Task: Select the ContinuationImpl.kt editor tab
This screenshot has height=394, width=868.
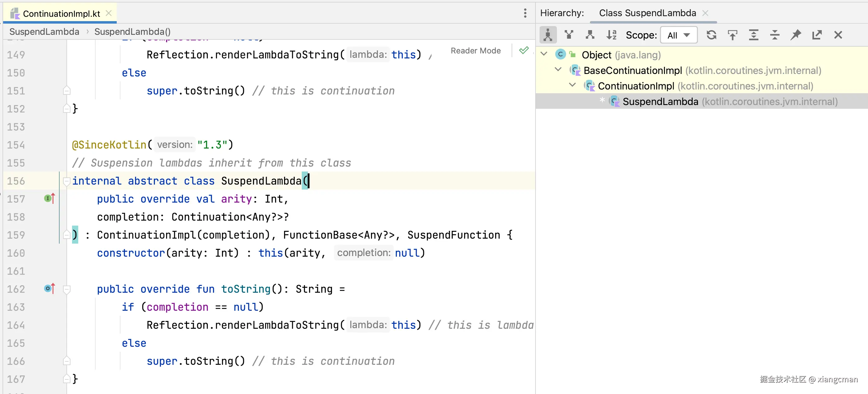Action: pyautogui.click(x=61, y=13)
